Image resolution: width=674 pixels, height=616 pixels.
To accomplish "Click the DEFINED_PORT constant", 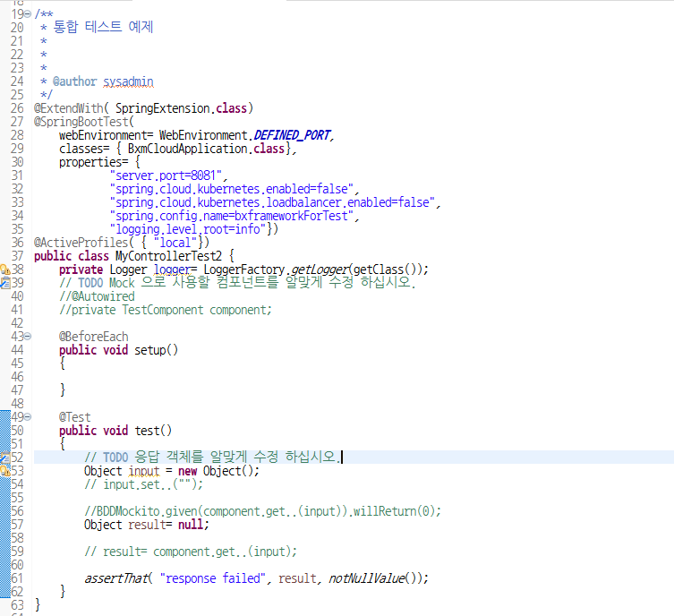I will pyautogui.click(x=293, y=135).
